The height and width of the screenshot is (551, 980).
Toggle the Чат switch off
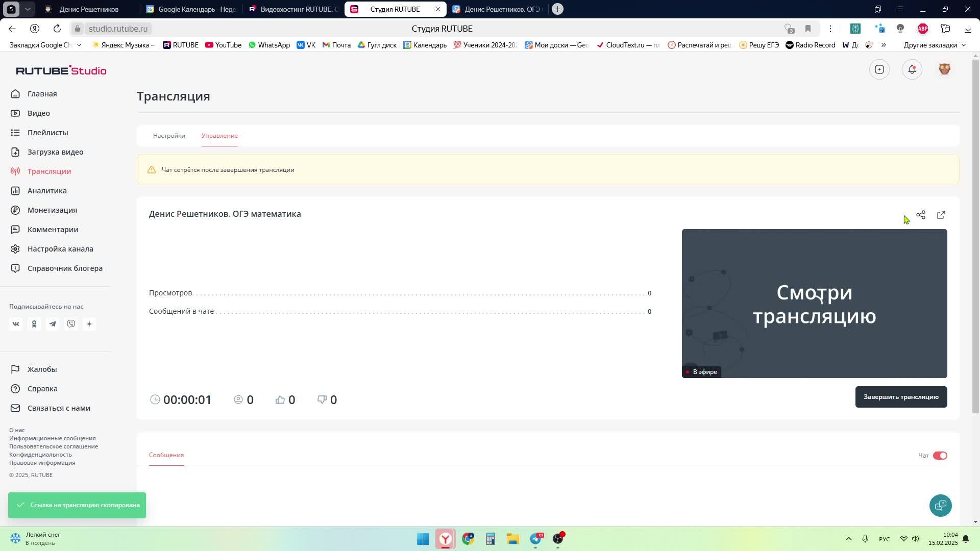(940, 456)
